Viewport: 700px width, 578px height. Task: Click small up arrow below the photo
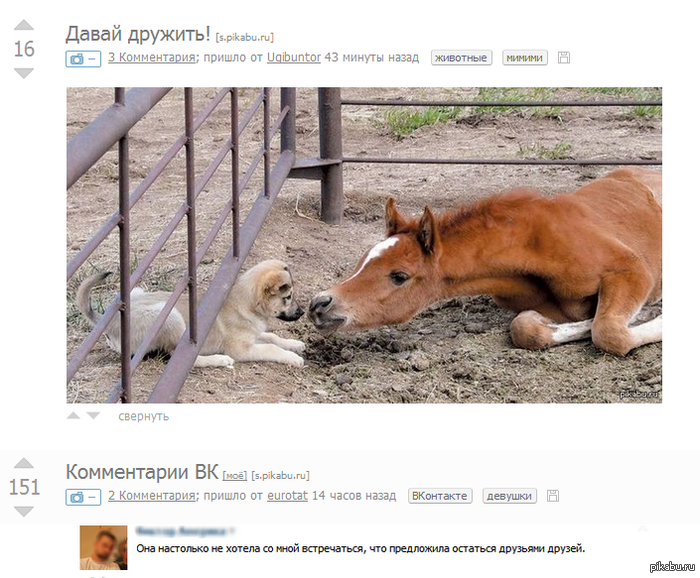[x=73, y=416]
